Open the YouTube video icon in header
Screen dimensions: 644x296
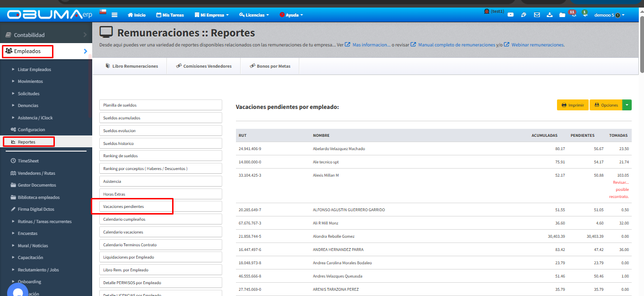[x=511, y=15]
